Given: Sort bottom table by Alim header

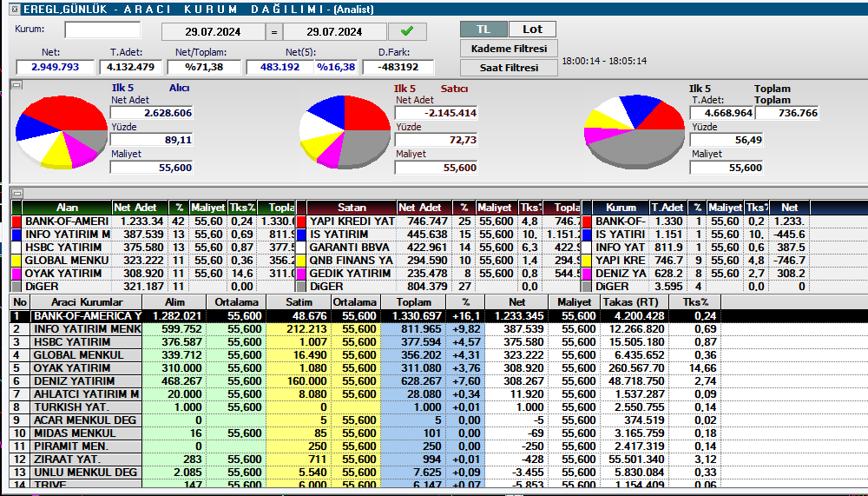Looking at the screenshot, I should click(x=174, y=302).
